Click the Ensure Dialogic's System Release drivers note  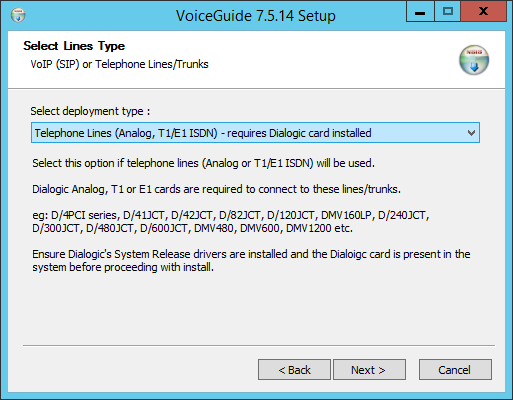point(251,261)
